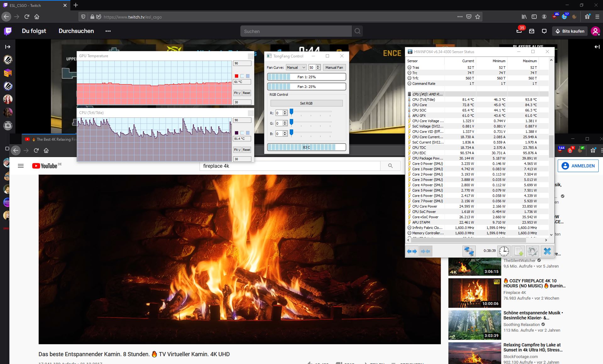Switch to the ESL_CSGO - Twitch tab
This screenshot has width=603, height=364.
pyautogui.click(x=35, y=5)
